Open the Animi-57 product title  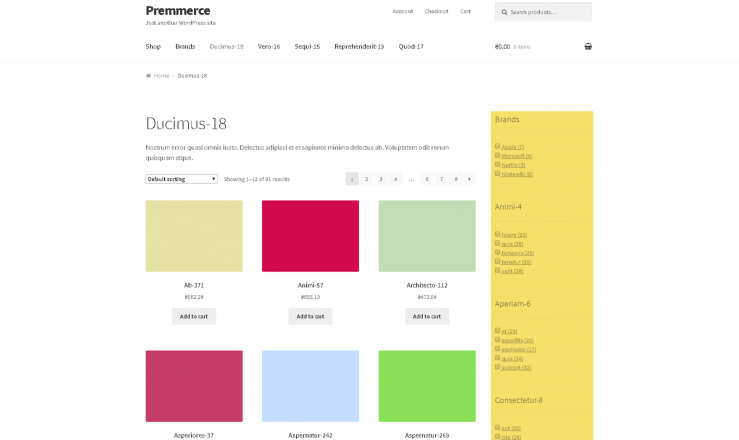(311, 285)
